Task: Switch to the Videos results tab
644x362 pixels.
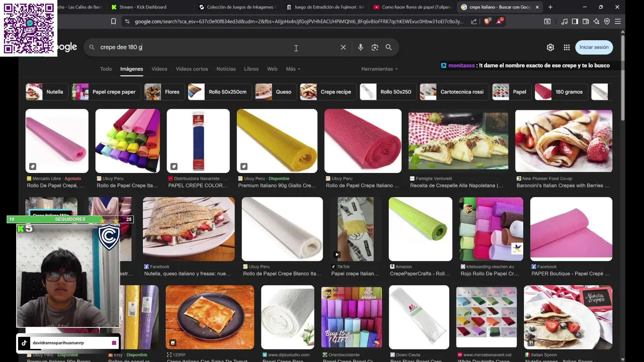Action: [159, 69]
